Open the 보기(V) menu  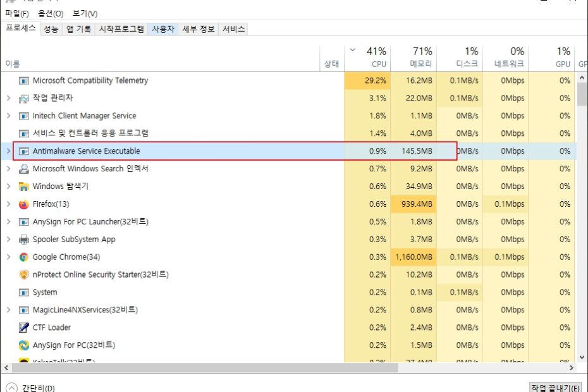point(85,13)
